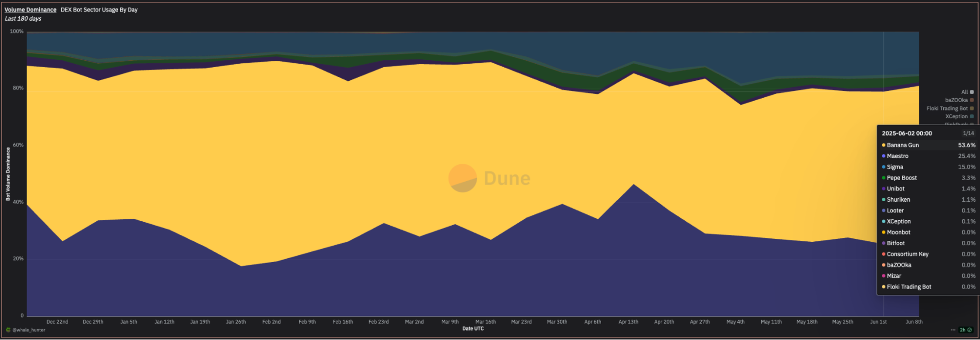Click the Jun 8th x-axis label

[x=914, y=322]
